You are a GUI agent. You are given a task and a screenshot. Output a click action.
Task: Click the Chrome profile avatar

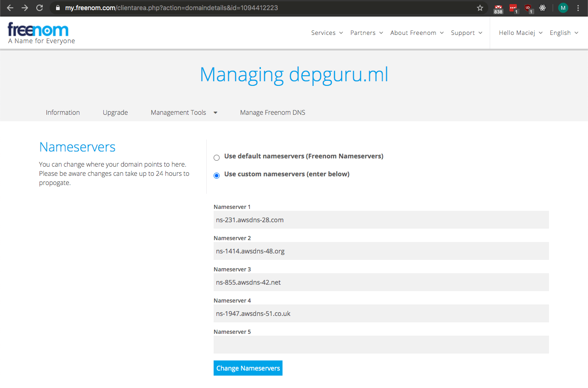tap(563, 8)
